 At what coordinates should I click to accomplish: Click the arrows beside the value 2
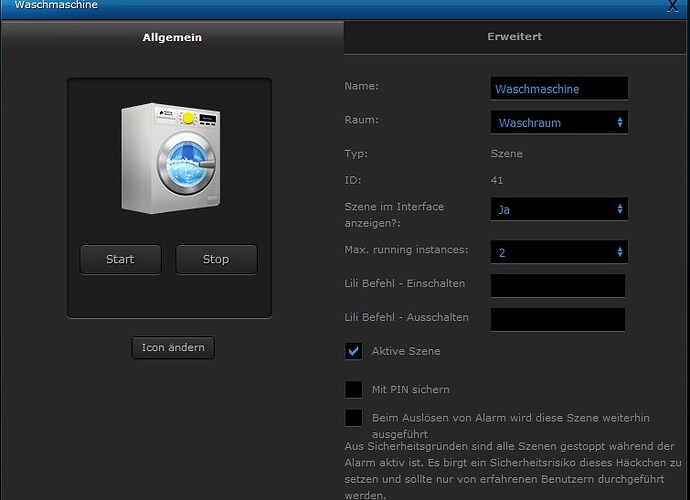click(620, 252)
